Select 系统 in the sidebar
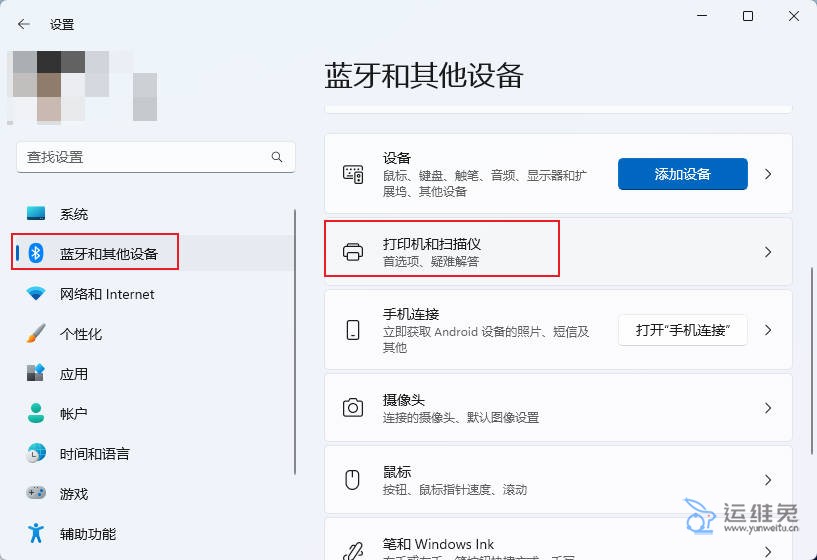The height and width of the screenshot is (560, 817). [74, 214]
